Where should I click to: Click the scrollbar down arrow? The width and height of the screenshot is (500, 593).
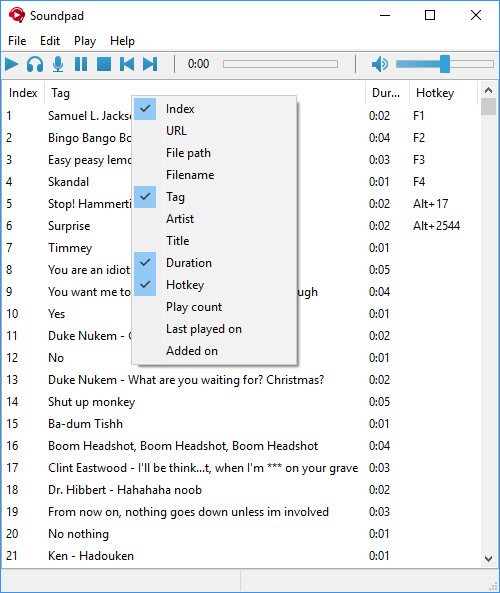[488, 559]
